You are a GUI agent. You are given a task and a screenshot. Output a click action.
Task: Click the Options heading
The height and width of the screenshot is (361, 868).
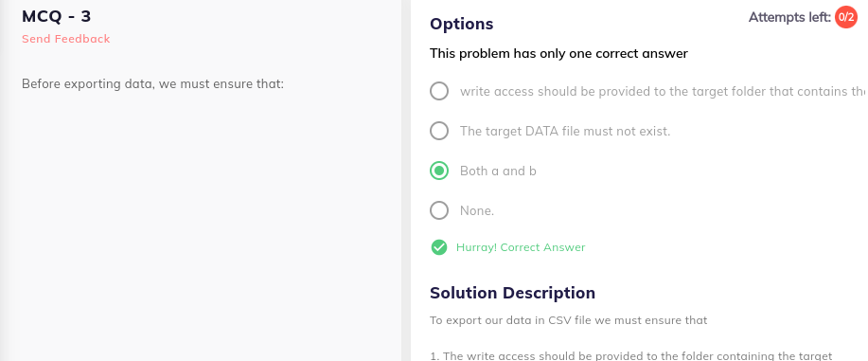coord(462,24)
